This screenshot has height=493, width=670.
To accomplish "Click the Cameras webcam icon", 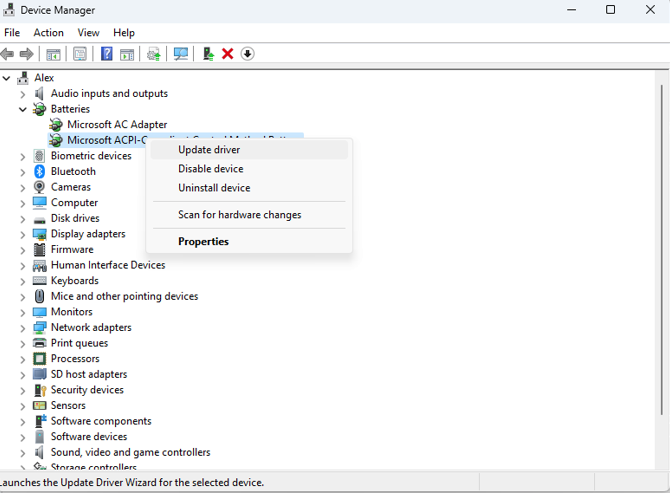I will [39, 187].
